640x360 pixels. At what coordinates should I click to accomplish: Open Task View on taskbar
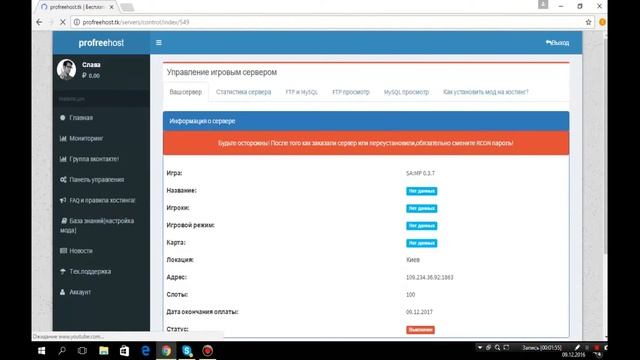click(82, 351)
